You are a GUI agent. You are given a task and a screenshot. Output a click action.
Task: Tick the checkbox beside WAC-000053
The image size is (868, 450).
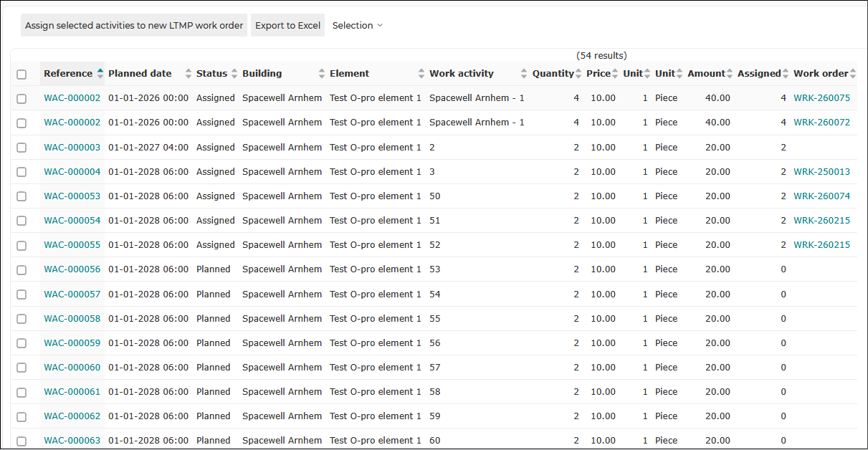tap(22, 196)
